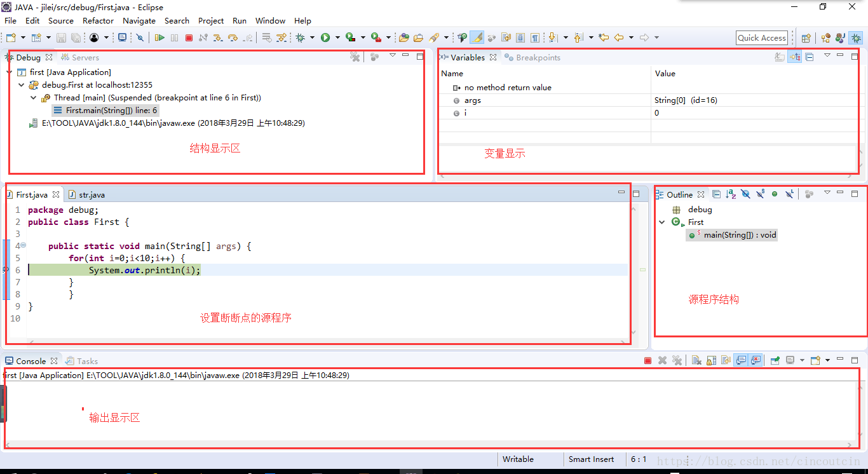Collapse the First class node in Outline
The width and height of the screenshot is (868, 474).
click(x=662, y=222)
